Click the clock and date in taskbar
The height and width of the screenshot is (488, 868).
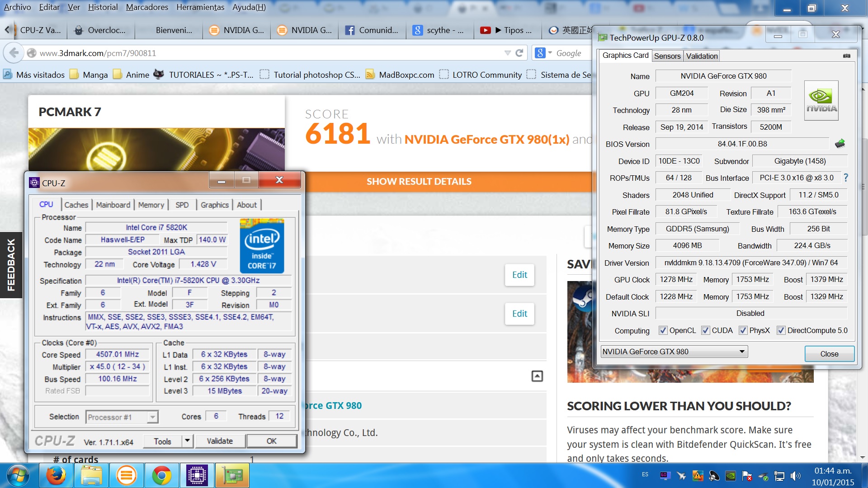(x=833, y=476)
